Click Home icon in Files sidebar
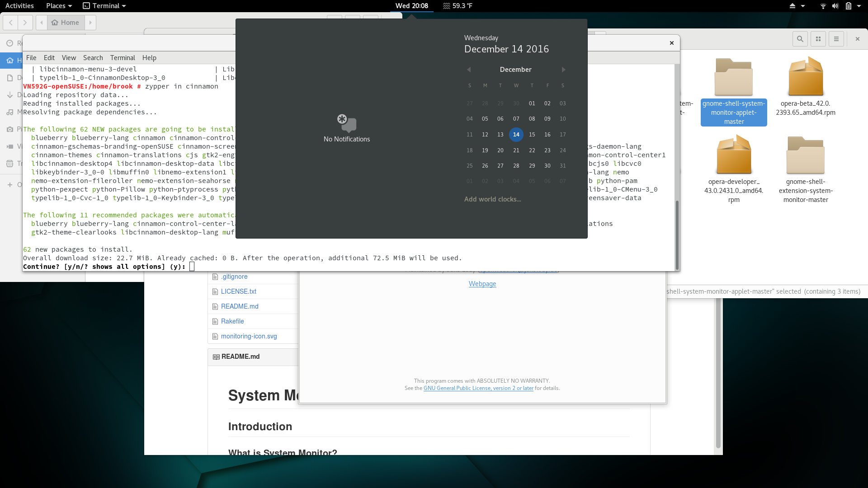The image size is (868, 488). tap(9, 60)
